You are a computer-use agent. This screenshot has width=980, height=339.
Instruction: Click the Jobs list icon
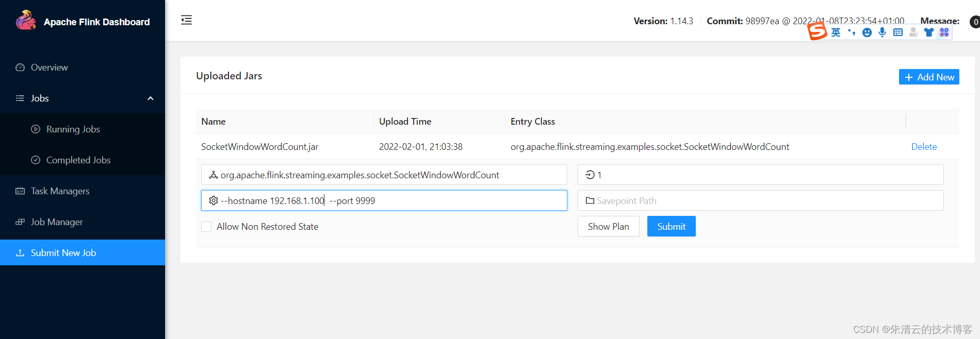click(x=20, y=98)
